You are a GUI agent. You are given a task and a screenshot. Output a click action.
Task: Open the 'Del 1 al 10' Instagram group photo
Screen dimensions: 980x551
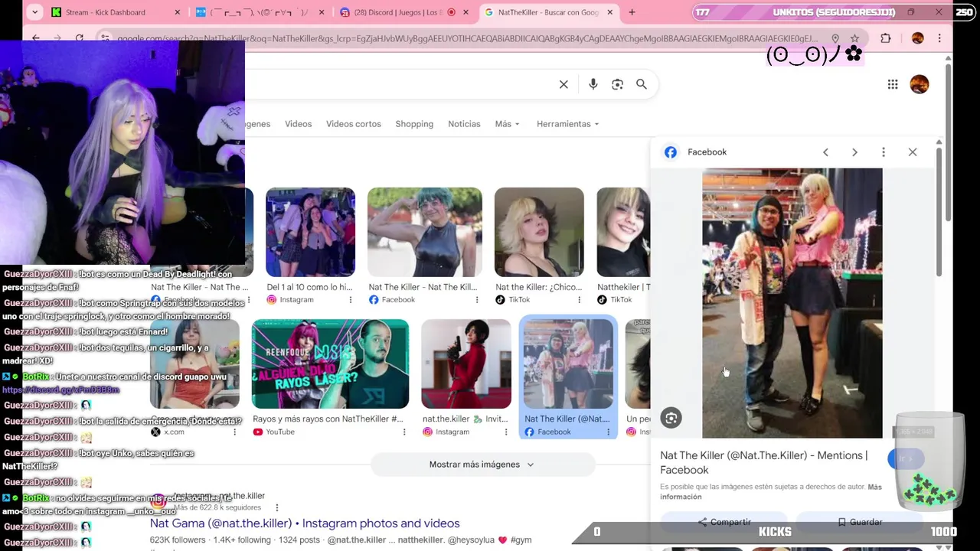pyautogui.click(x=310, y=232)
